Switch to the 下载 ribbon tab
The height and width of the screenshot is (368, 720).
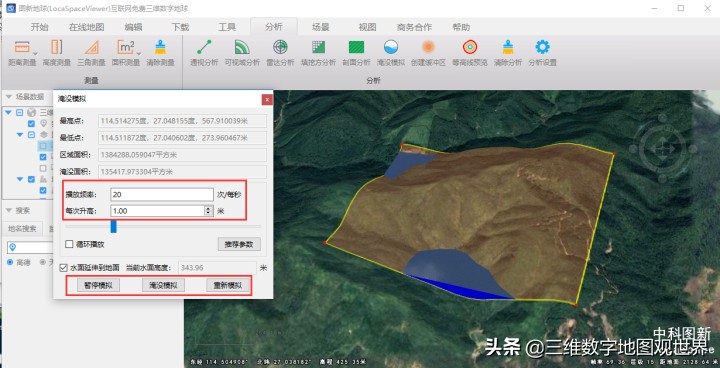tap(180, 27)
